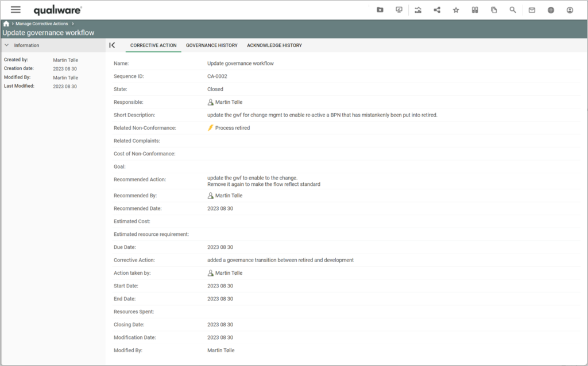The height and width of the screenshot is (366, 588).
Task: Open the chart analytics icon
Action: [x=418, y=10]
